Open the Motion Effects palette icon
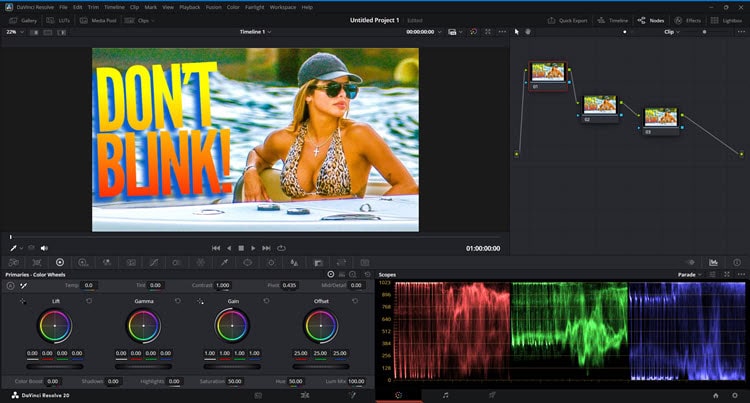 131,262
